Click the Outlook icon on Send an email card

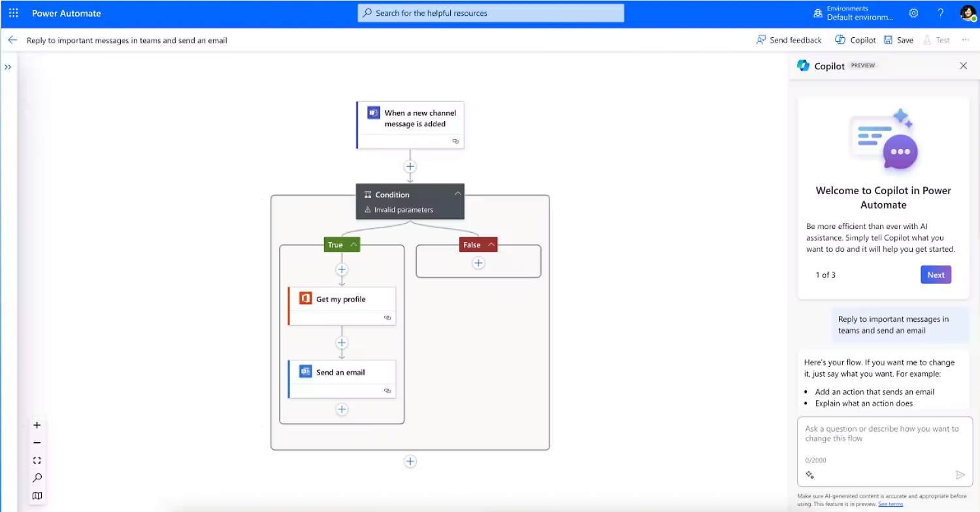(x=306, y=371)
